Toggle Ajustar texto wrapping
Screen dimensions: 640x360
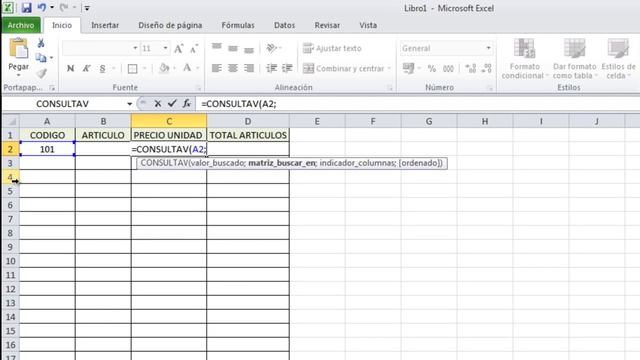click(x=332, y=48)
